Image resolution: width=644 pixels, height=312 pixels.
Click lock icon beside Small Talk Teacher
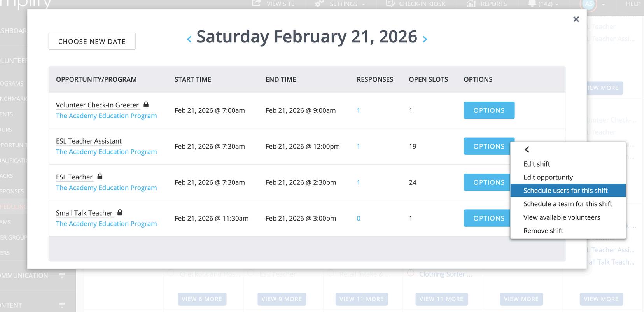(120, 212)
